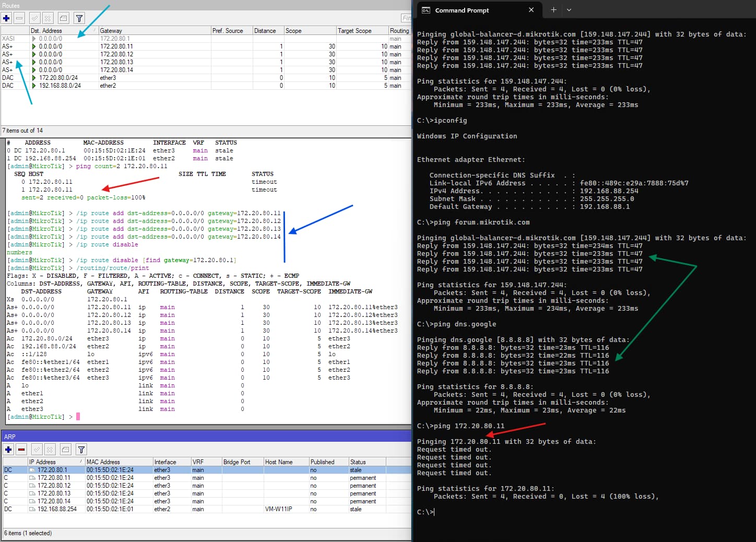Click the Comment icon in Routes toolbar
This screenshot has width=756, height=542.
63,18
